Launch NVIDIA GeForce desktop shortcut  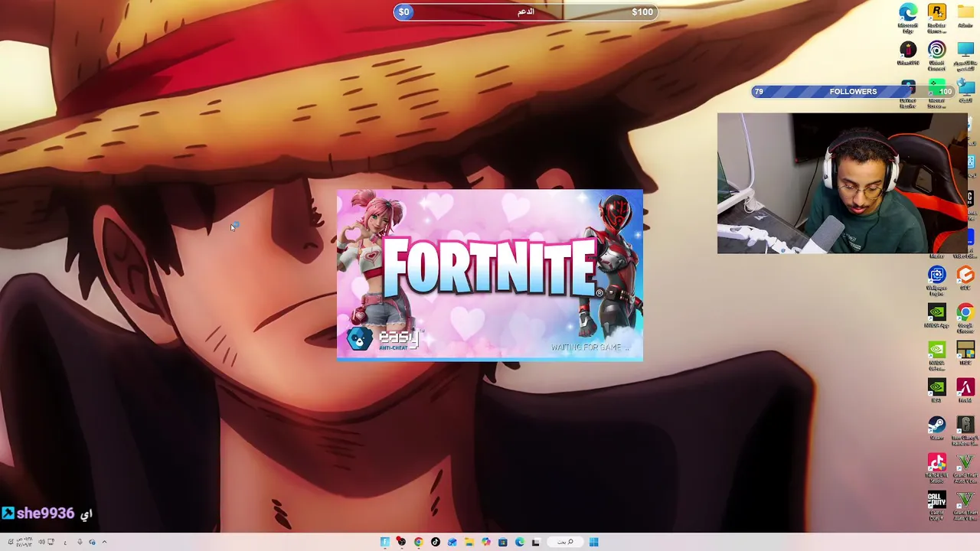pos(936,356)
